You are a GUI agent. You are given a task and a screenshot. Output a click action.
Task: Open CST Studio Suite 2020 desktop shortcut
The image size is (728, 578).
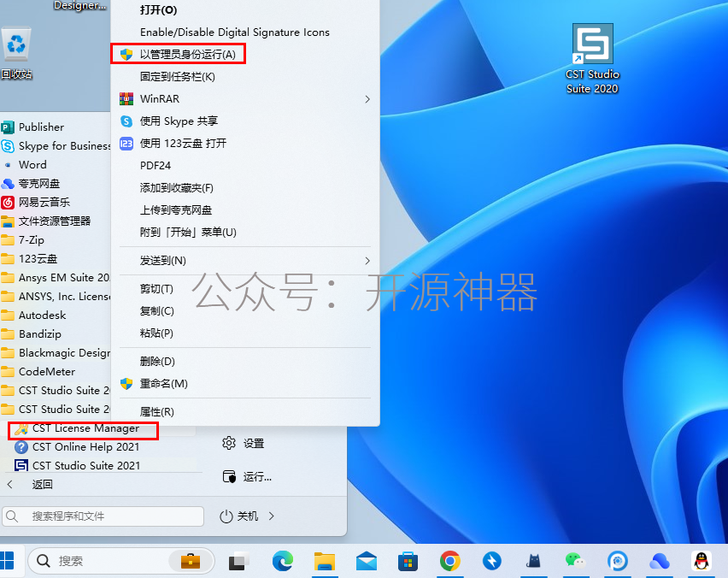click(592, 58)
